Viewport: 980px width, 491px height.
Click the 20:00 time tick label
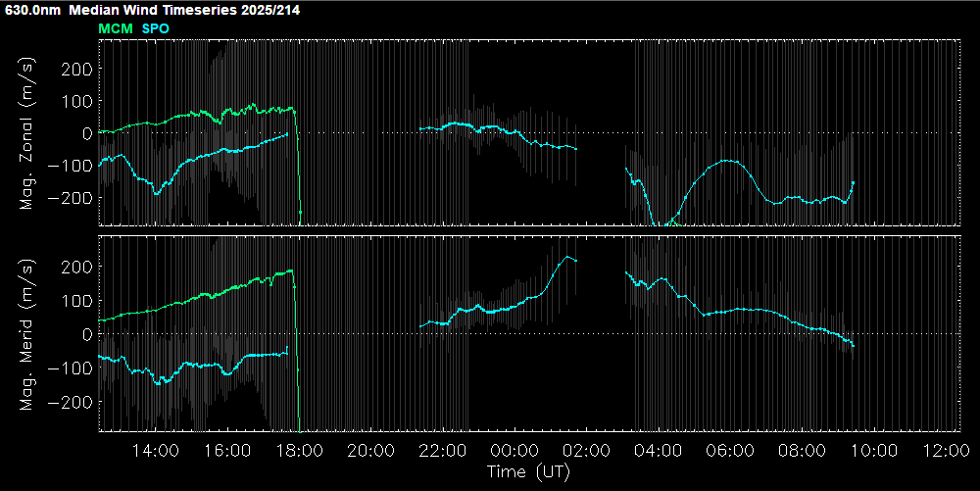[370, 451]
